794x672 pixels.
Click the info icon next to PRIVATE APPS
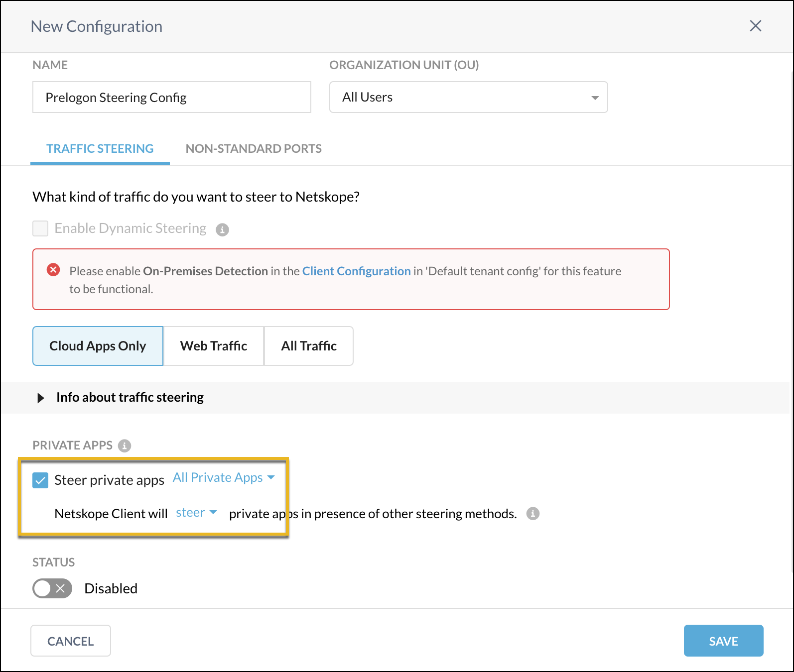pos(125,446)
